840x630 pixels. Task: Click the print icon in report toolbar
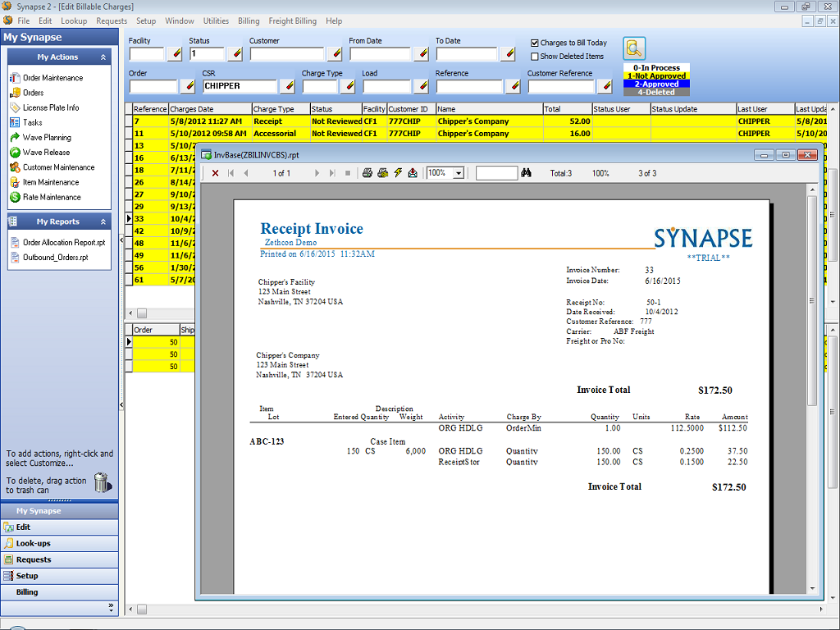point(367,173)
